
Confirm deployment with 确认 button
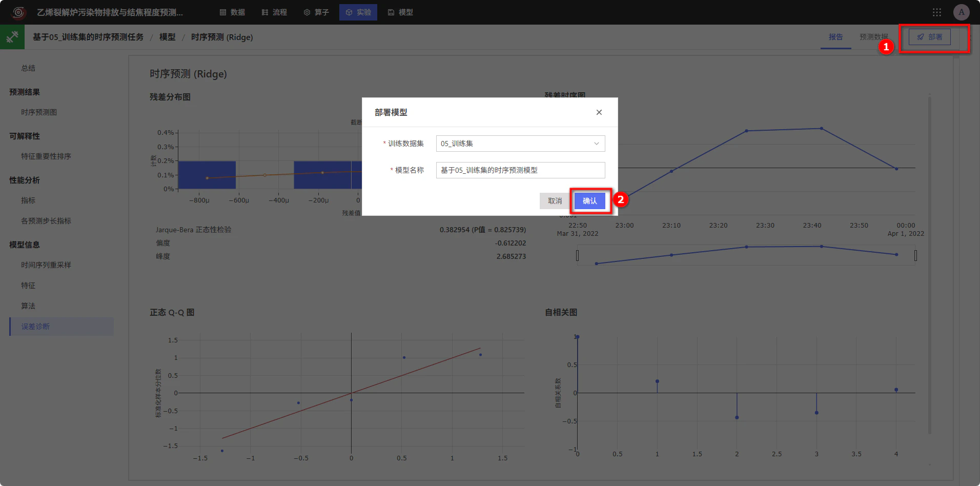590,201
